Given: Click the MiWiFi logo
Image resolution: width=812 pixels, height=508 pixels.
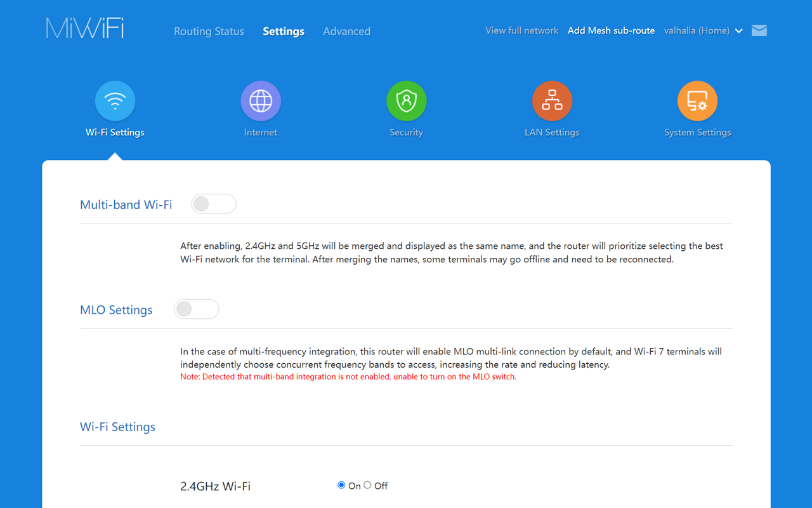Looking at the screenshot, I should coord(84,27).
